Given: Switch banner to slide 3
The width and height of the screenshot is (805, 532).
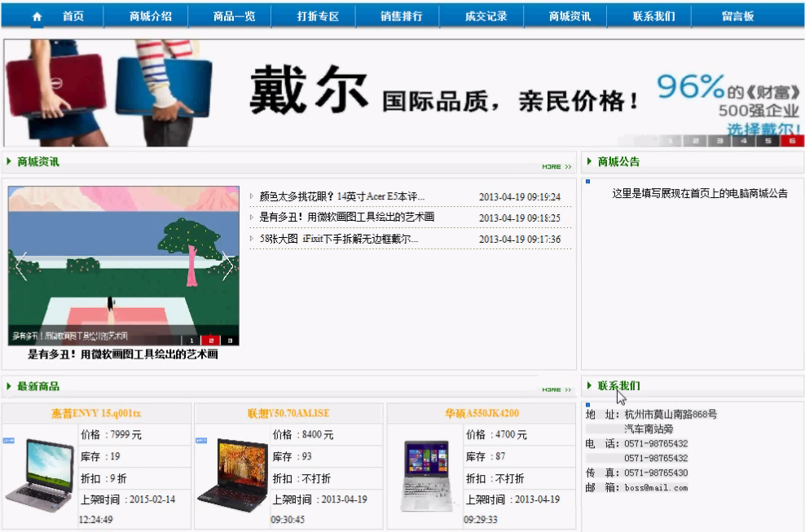Looking at the screenshot, I should coord(719,141).
